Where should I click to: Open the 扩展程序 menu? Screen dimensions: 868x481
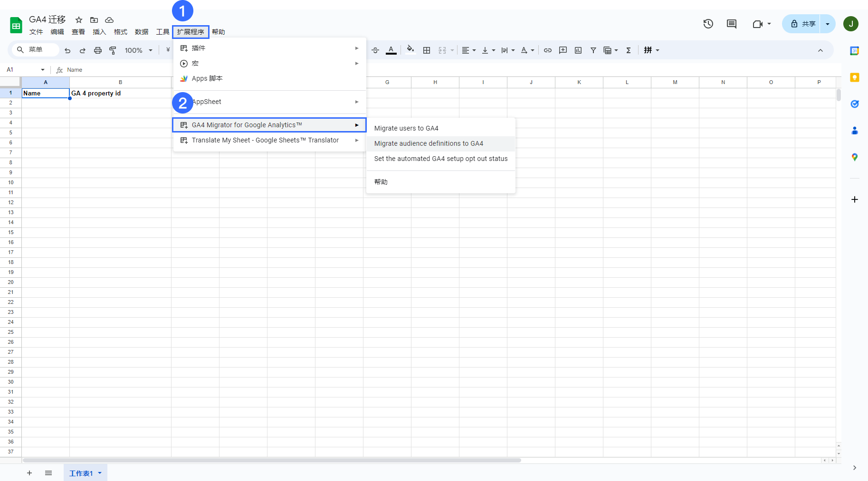pyautogui.click(x=191, y=32)
